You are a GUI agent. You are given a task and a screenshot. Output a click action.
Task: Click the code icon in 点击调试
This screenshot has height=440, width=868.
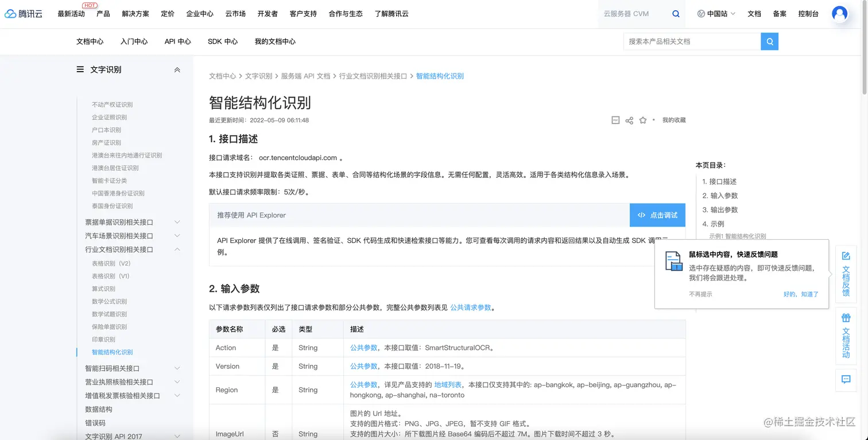tap(642, 215)
